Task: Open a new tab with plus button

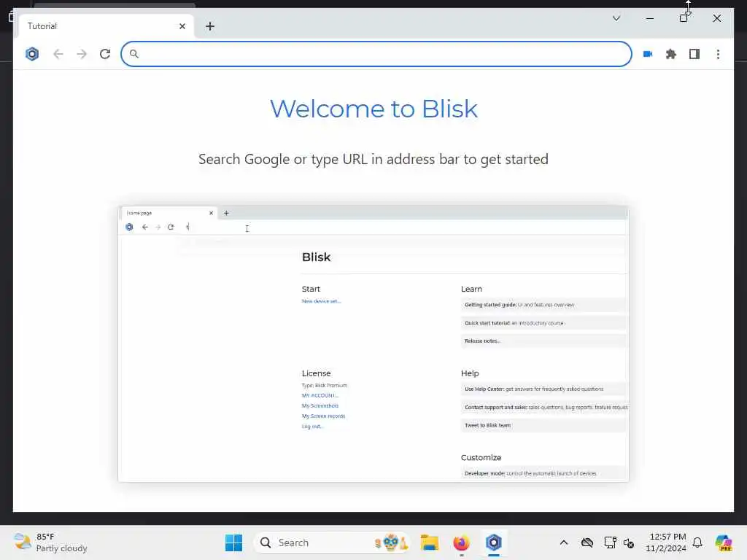Action: [210, 26]
